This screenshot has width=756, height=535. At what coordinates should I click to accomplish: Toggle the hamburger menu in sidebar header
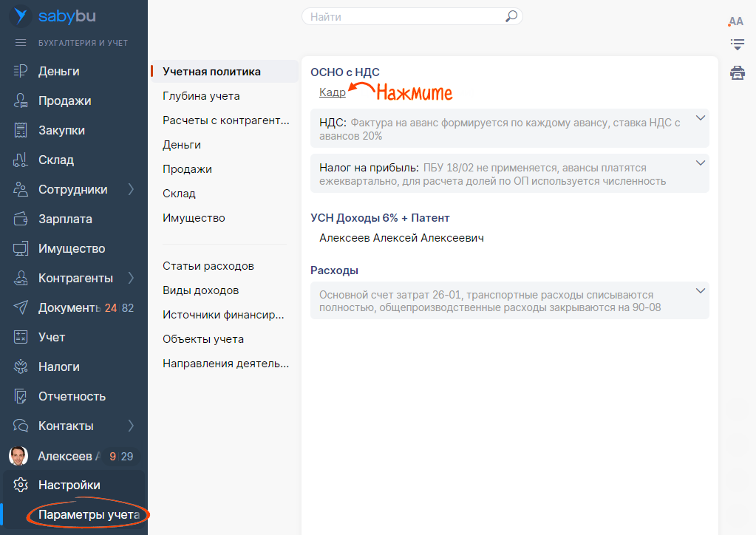(x=21, y=43)
